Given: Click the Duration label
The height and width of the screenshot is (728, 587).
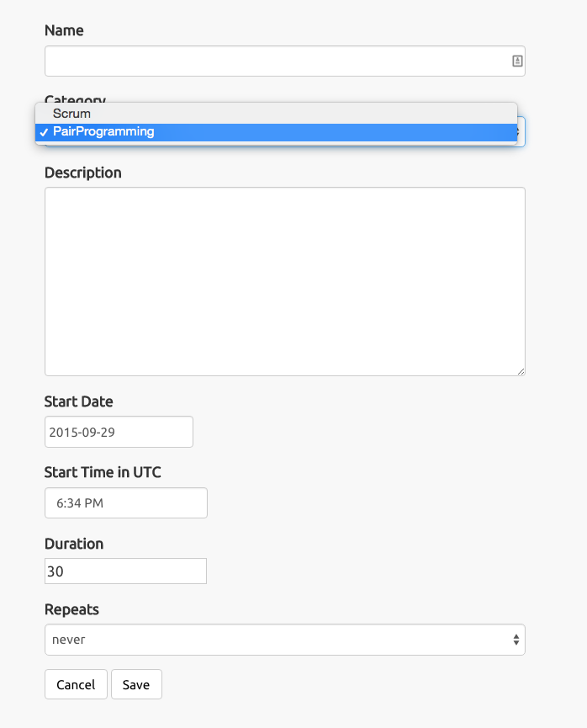Looking at the screenshot, I should tap(74, 544).
